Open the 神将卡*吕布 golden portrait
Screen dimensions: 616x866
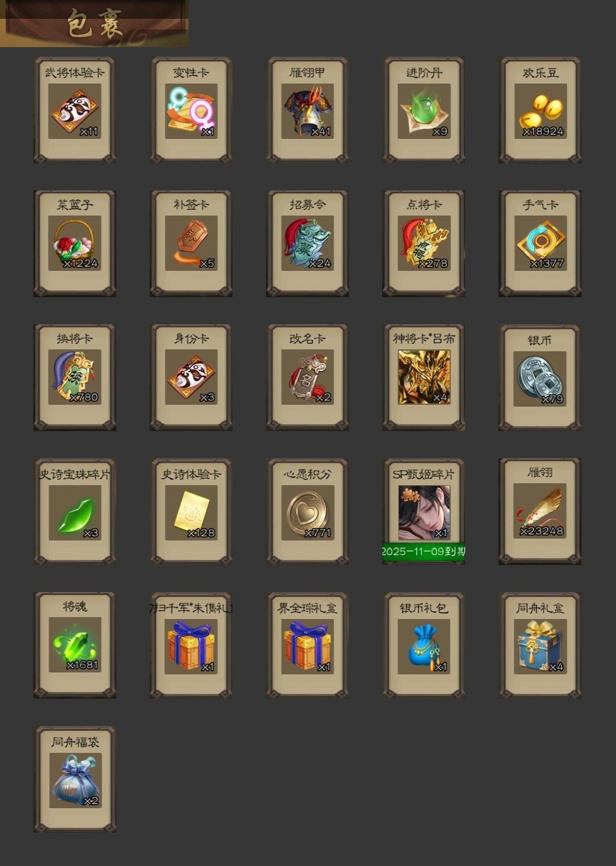coord(424,378)
